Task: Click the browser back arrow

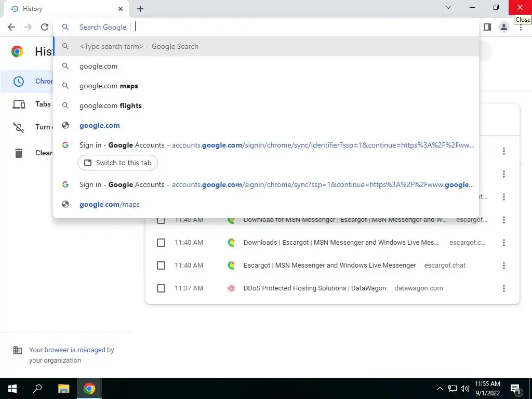Action: (11, 27)
